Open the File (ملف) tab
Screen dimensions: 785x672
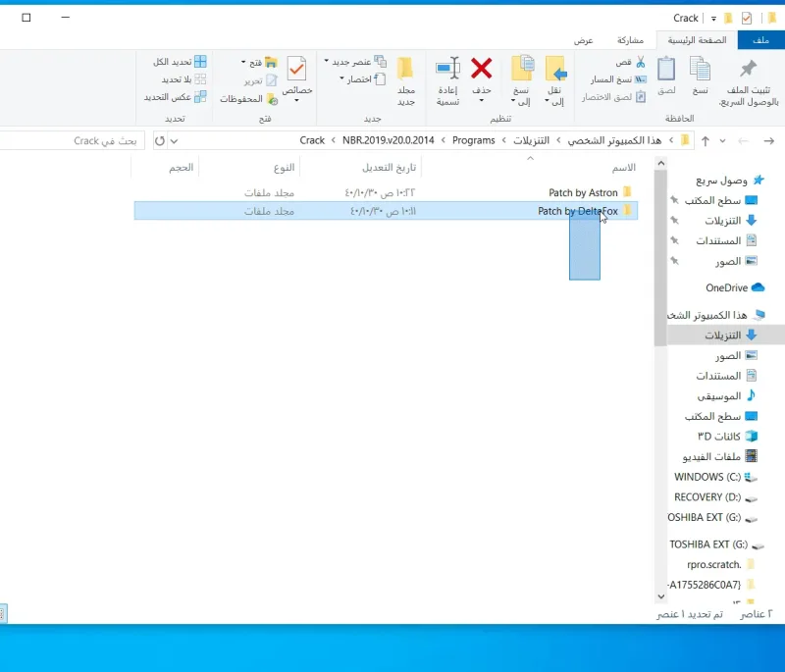point(761,40)
